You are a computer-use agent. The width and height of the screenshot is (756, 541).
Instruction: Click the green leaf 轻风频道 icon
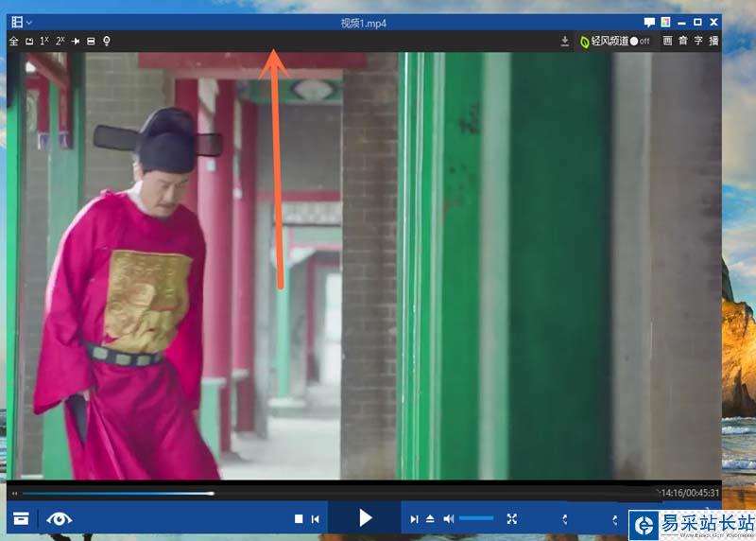click(x=585, y=42)
